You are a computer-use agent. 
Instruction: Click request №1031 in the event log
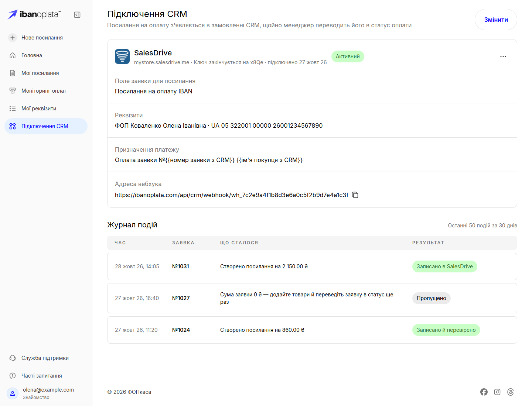(x=181, y=266)
